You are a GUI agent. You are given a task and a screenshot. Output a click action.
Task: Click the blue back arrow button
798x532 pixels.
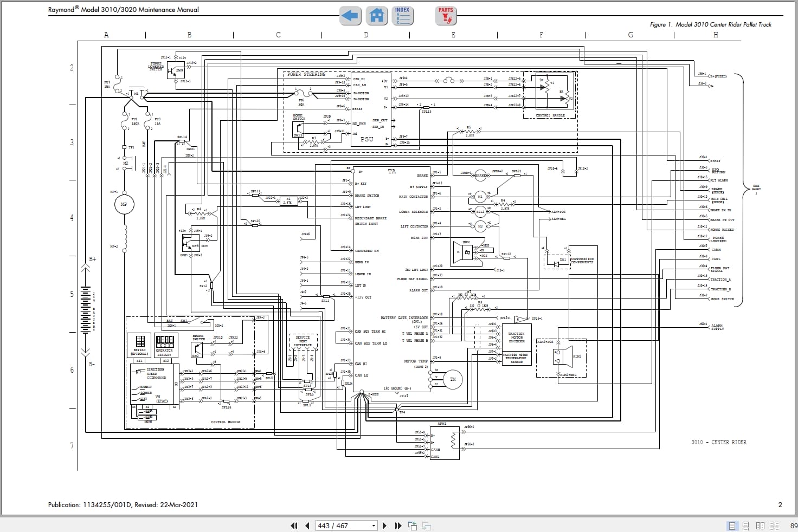click(350, 16)
